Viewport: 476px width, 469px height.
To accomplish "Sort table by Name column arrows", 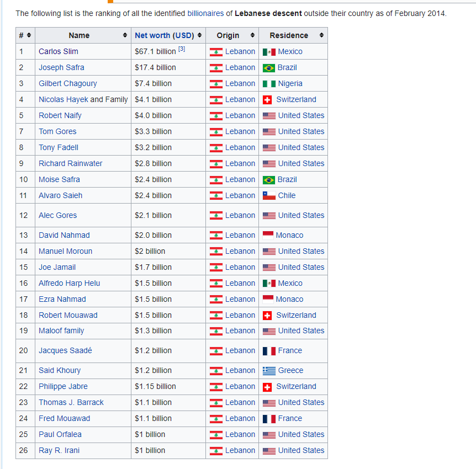I will pyautogui.click(x=125, y=35).
